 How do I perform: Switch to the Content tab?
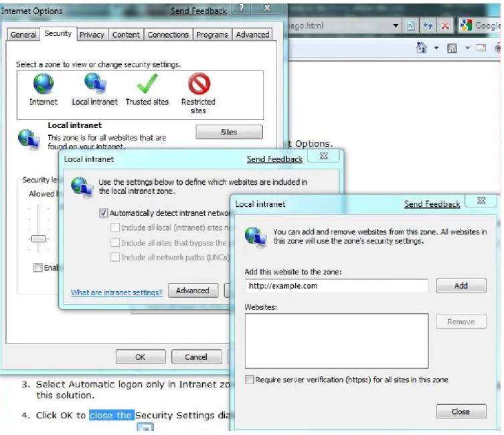pos(126,34)
